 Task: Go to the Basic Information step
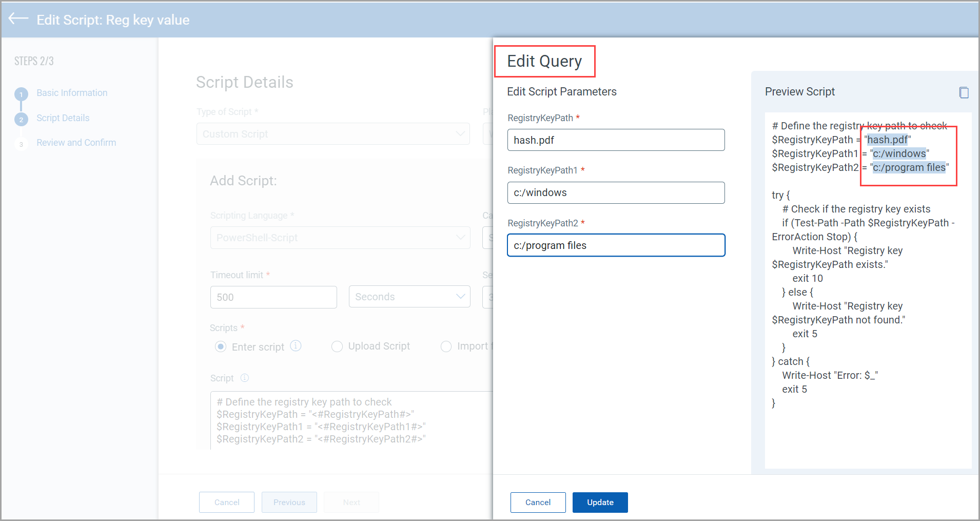[x=72, y=93]
